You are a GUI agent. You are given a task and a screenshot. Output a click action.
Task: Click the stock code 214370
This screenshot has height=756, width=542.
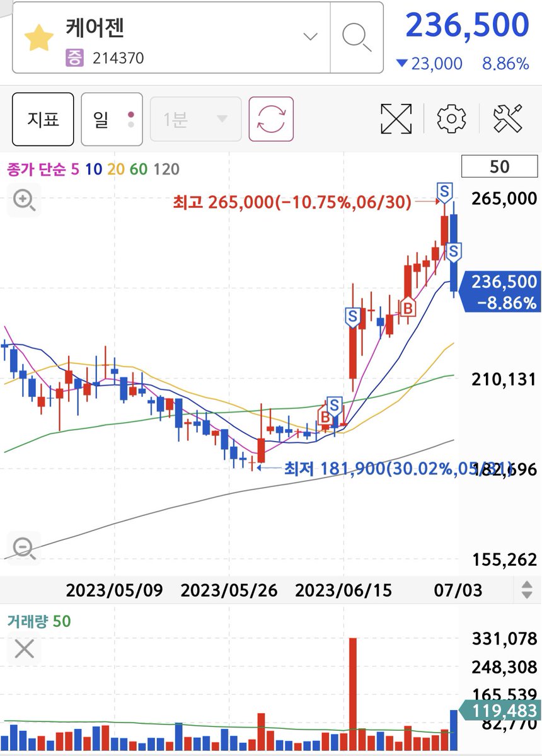point(118,59)
